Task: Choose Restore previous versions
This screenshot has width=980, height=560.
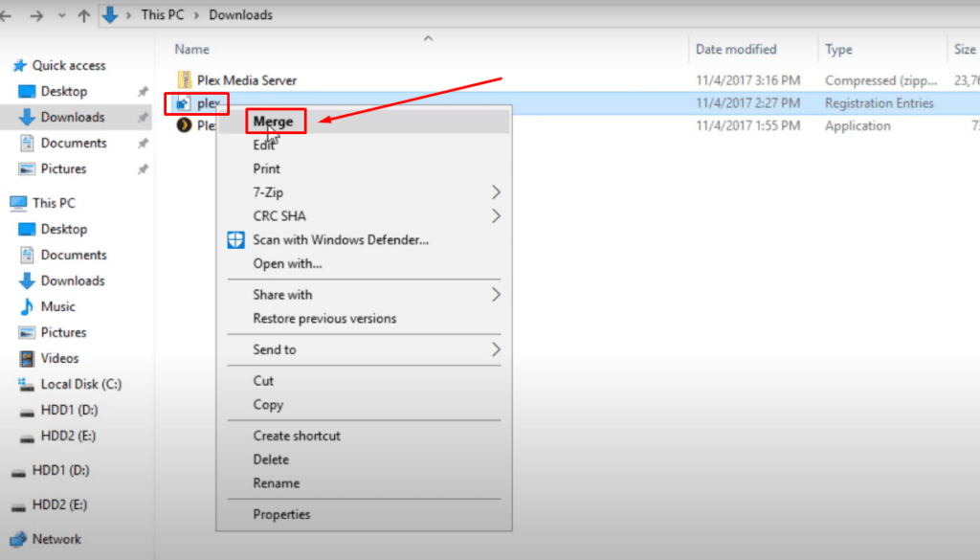Action: pos(324,319)
